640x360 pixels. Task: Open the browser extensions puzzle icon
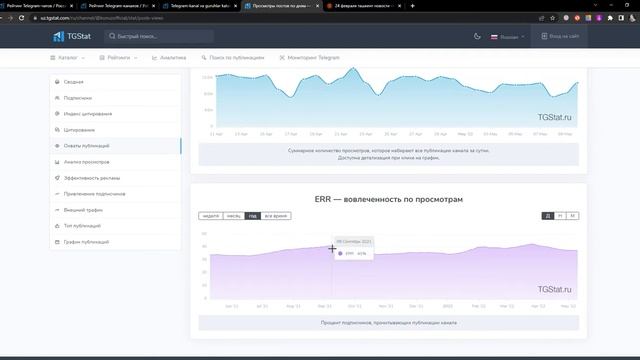(610, 18)
